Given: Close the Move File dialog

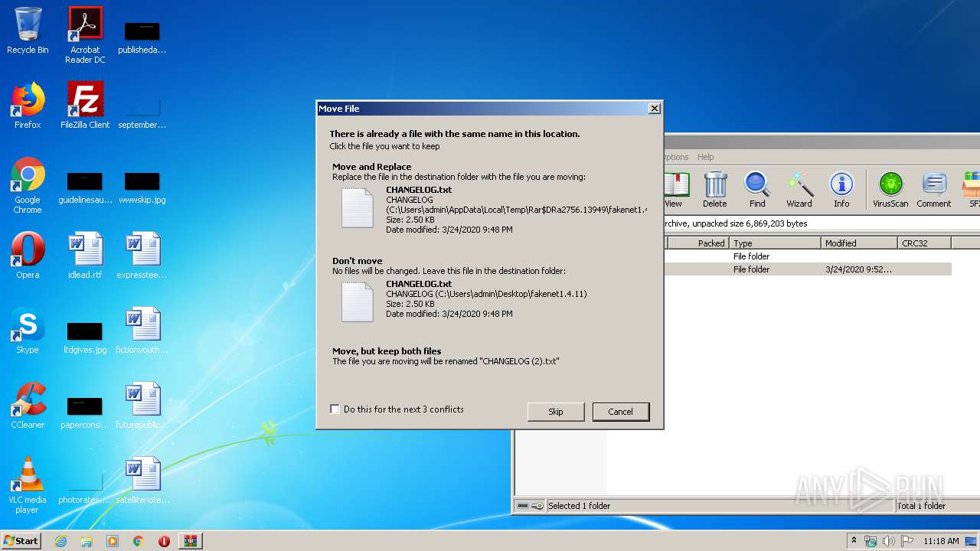Looking at the screenshot, I should pos(654,109).
